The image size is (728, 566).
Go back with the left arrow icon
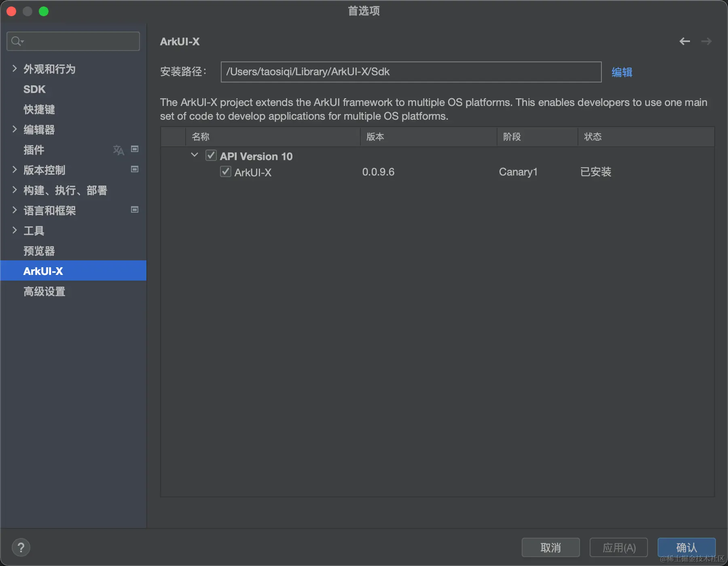click(x=685, y=41)
